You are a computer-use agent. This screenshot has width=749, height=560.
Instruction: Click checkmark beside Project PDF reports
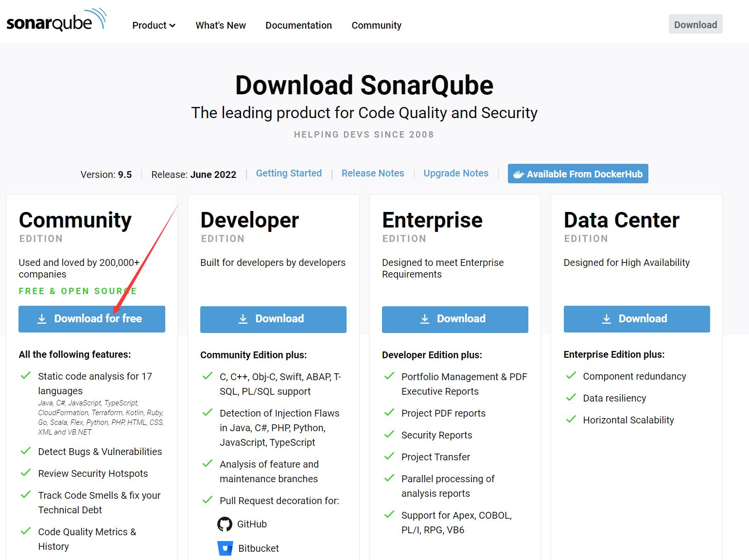(x=389, y=413)
